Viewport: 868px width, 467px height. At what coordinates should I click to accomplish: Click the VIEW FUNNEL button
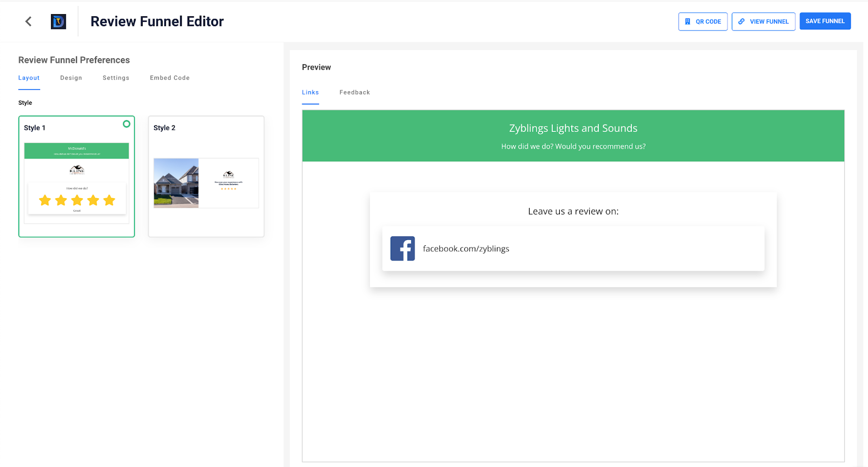pyautogui.click(x=763, y=22)
